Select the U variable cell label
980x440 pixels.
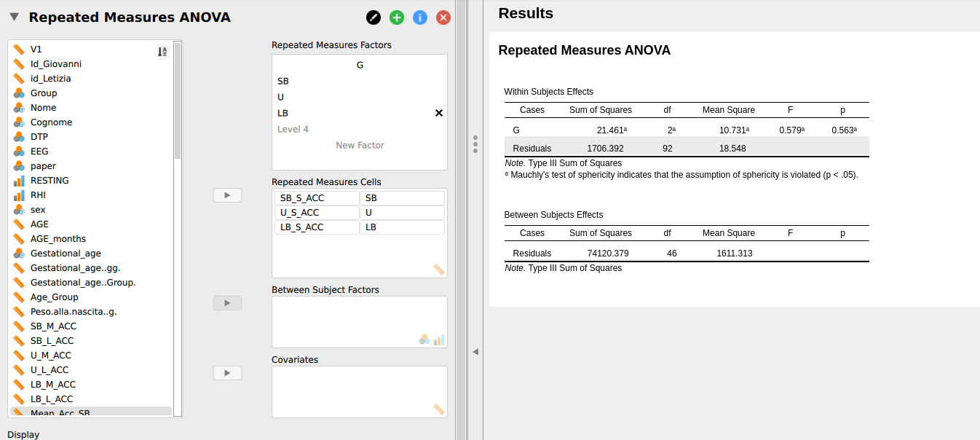pos(402,212)
